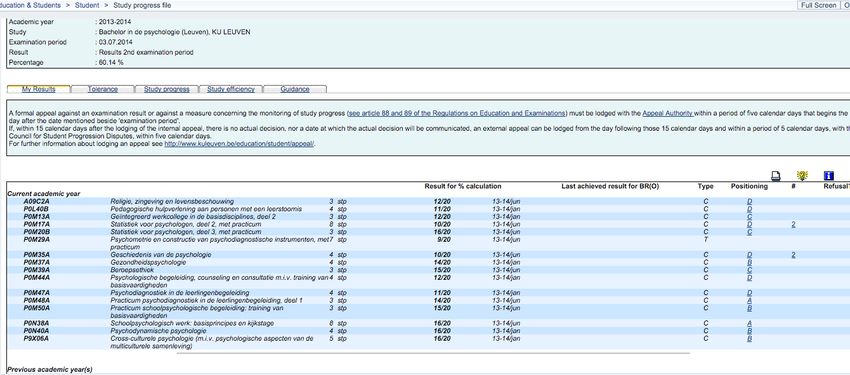Open the Guidance tab
Image resolution: width=850 pixels, height=375 pixels.
(295, 89)
